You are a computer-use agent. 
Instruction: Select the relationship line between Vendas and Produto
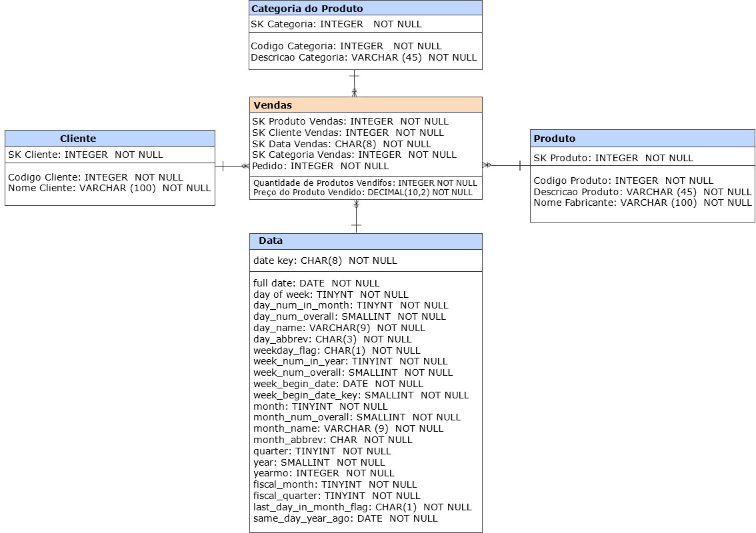[x=506, y=165]
